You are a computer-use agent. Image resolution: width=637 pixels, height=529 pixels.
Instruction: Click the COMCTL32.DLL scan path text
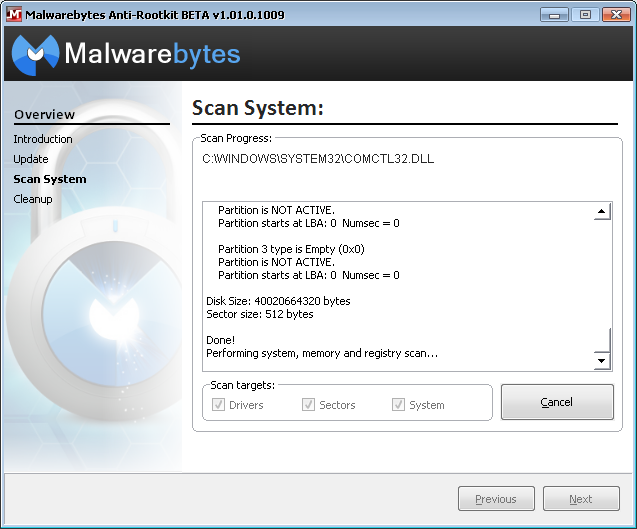coord(318,158)
